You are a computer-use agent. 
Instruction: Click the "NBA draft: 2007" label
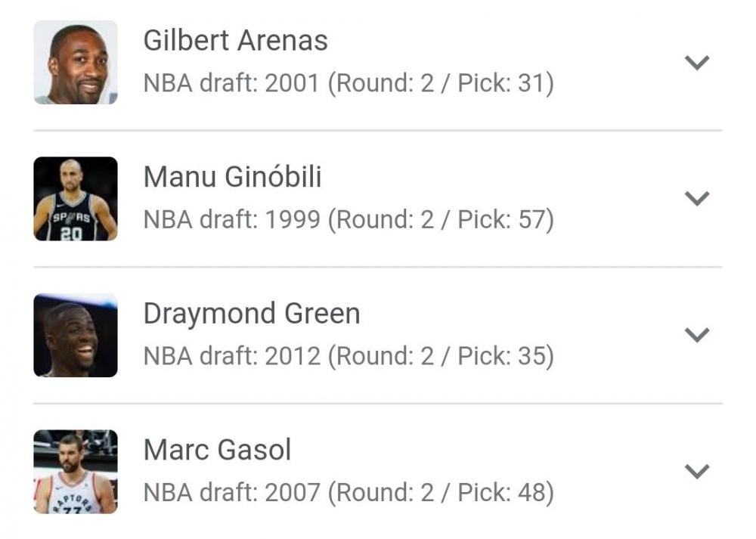pyautogui.click(x=231, y=493)
